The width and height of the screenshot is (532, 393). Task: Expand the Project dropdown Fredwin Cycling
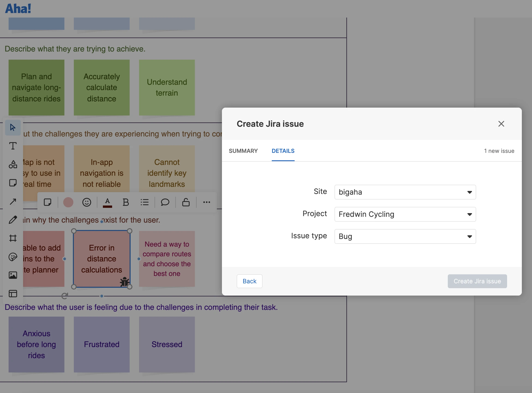(x=405, y=214)
